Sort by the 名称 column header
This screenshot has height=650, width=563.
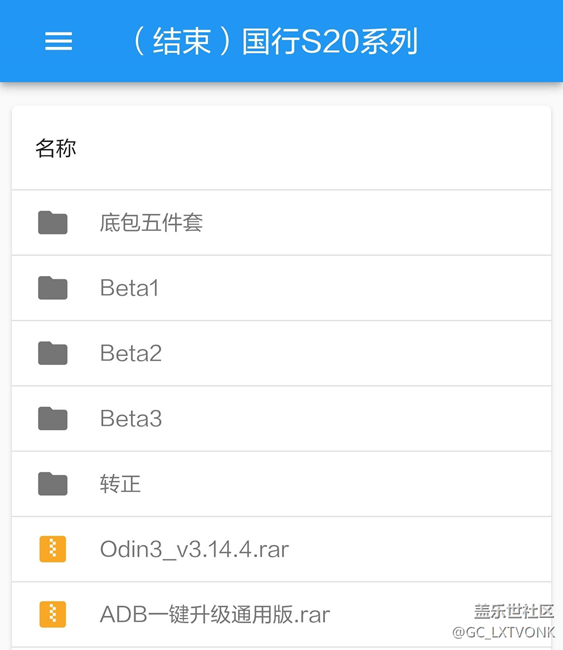(x=56, y=148)
